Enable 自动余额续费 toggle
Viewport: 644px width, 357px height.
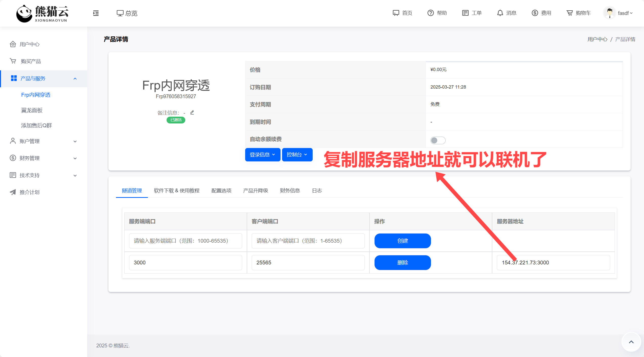coord(438,140)
